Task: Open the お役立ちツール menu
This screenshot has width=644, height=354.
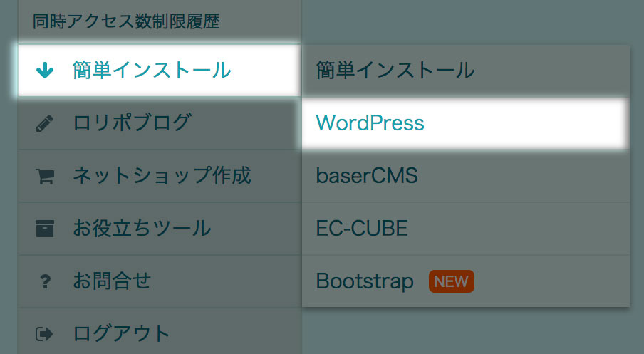Action: click(x=142, y=229)
